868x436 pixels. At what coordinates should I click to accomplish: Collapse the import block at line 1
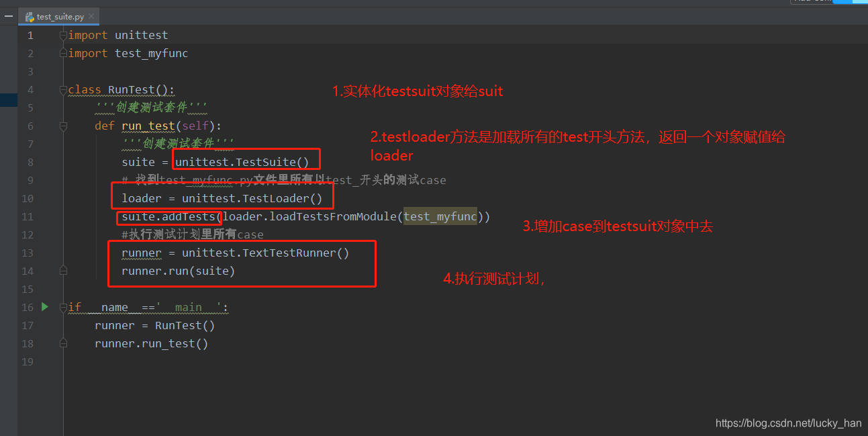click(x=63, y=35)
